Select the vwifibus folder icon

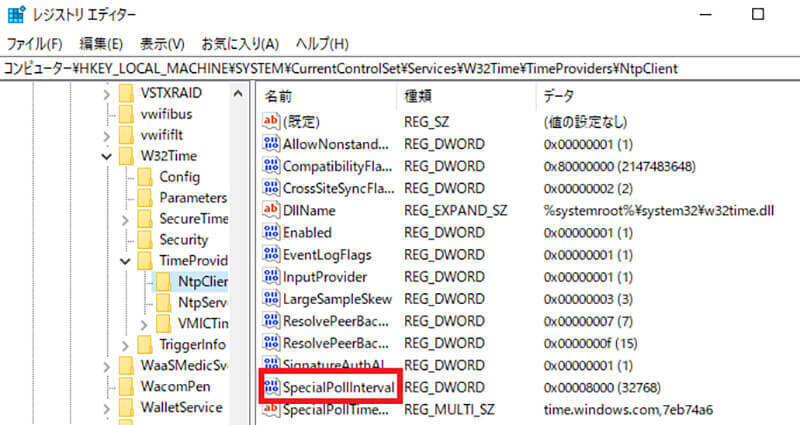(126, 114)
